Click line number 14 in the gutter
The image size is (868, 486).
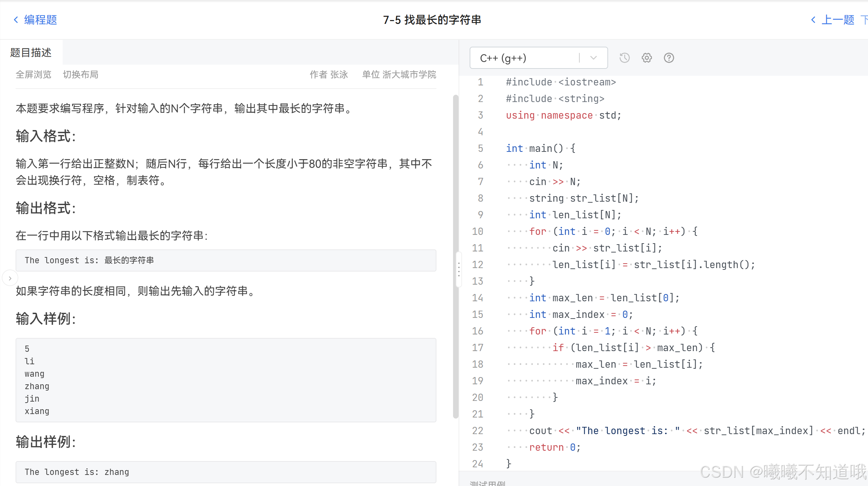click(477, 298)
